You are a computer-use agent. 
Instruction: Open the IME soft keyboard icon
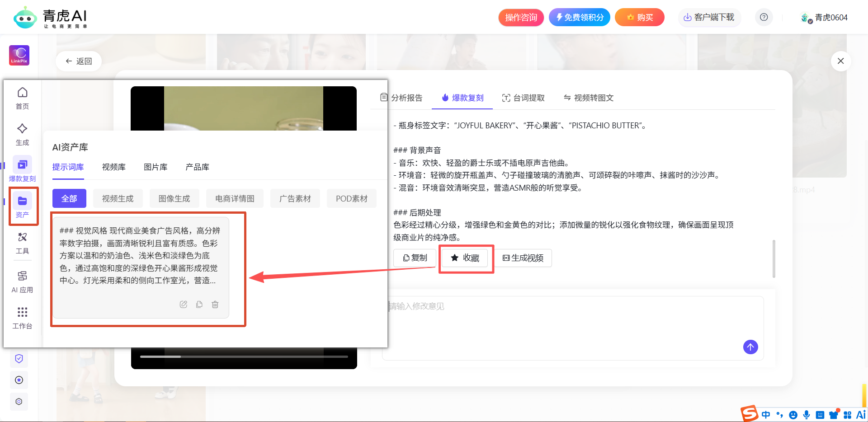coord(820,415)
